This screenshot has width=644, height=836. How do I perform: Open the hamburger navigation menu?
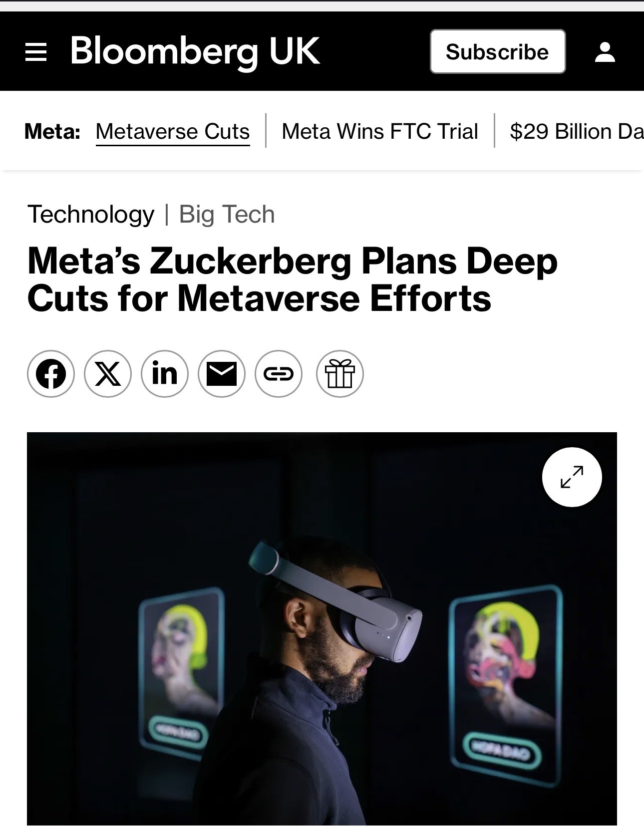coord(36,52)
